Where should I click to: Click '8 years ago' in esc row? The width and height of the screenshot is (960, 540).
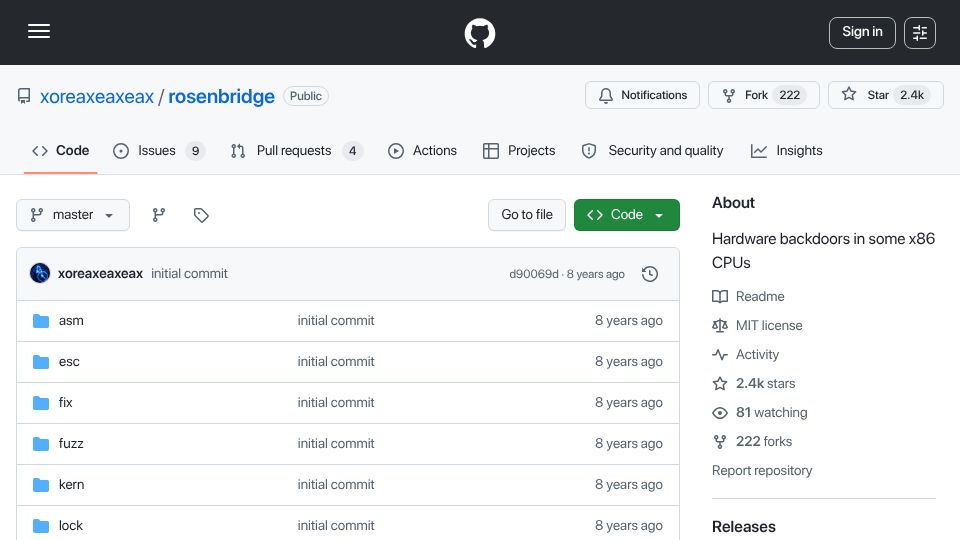[x=629, y=362]
